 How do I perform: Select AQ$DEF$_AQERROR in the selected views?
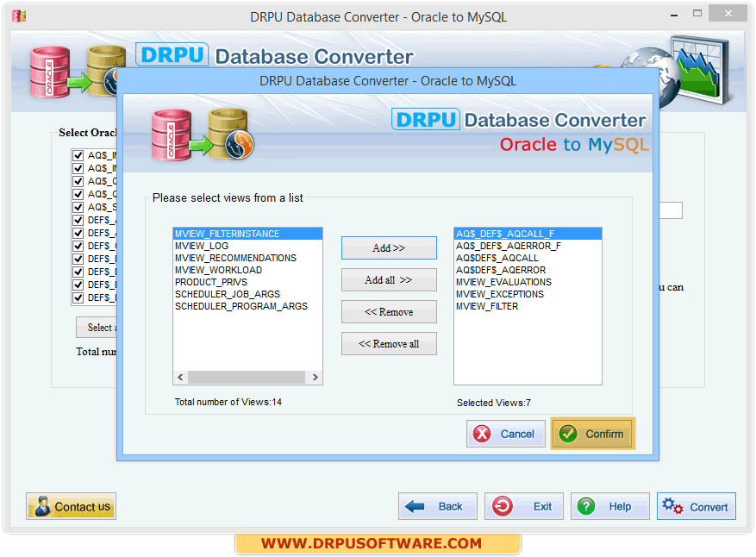(528, 270)
